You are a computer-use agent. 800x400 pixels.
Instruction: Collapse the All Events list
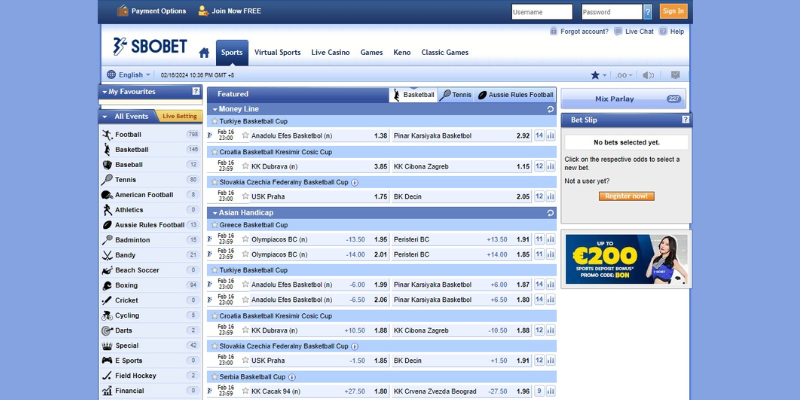[105, 117]
